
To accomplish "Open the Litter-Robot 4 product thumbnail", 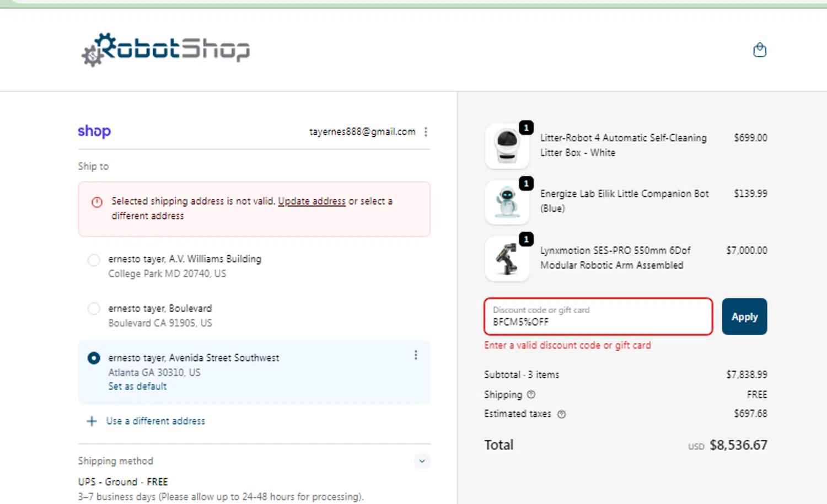I will (507, 146).
